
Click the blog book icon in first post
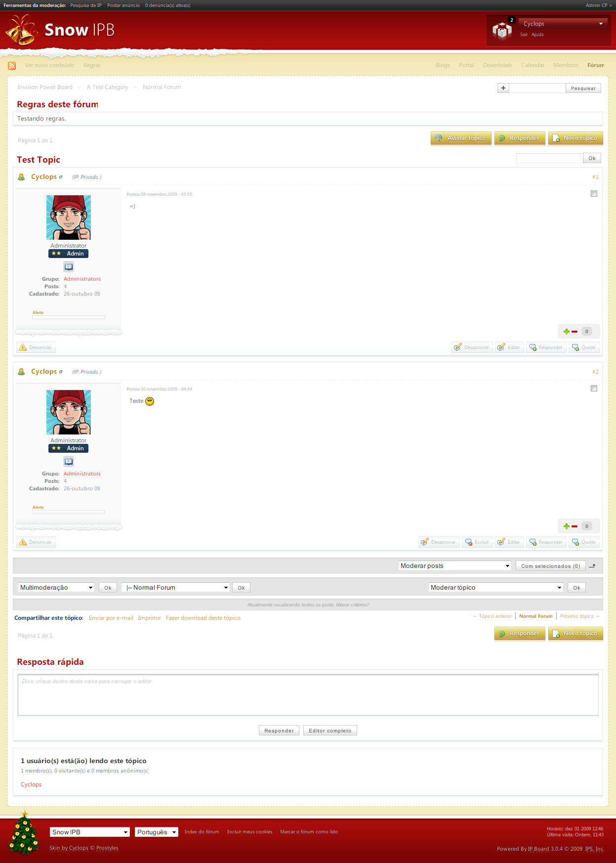69,267
